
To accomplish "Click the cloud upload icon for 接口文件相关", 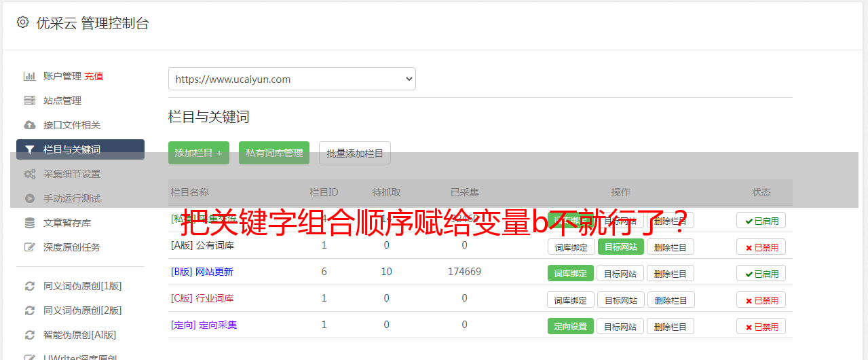I will [29, 125].
